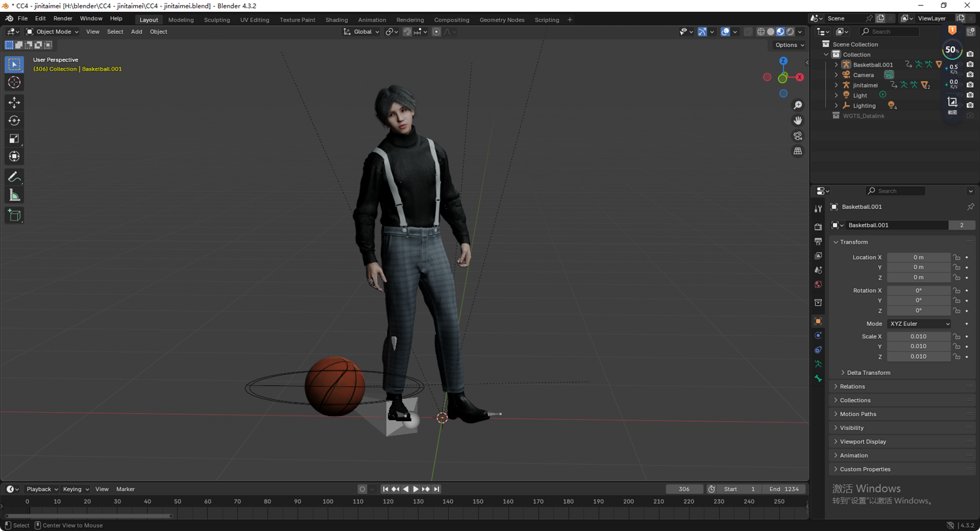980x531 pixels.
Task: Open the Tool settings properties tab
Action: [818, 209]
